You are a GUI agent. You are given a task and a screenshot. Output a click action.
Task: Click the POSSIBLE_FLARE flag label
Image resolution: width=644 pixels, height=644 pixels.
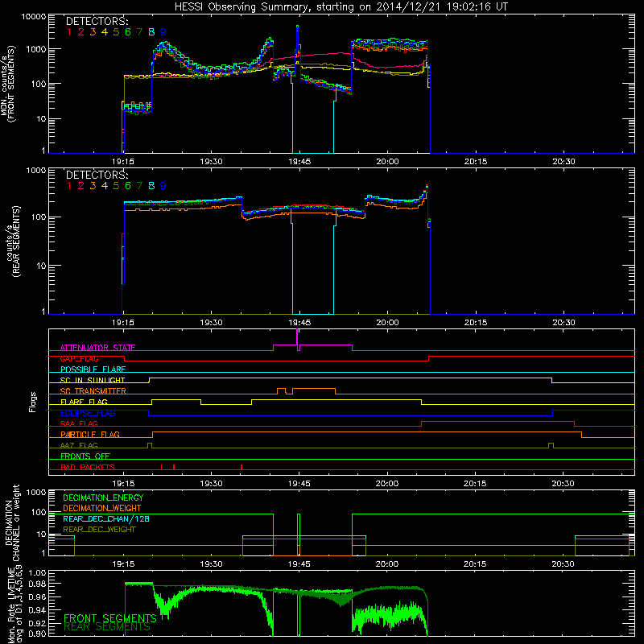(x=93, y=369)
